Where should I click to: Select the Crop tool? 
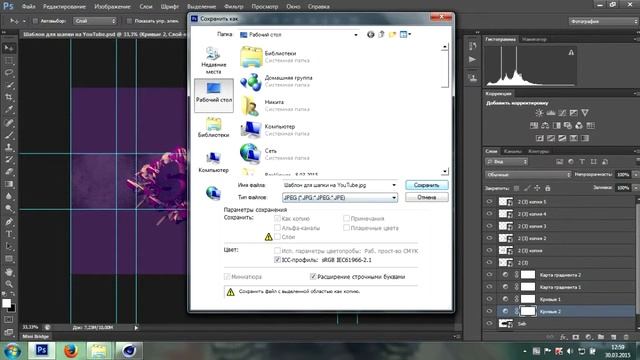(9, 98)
